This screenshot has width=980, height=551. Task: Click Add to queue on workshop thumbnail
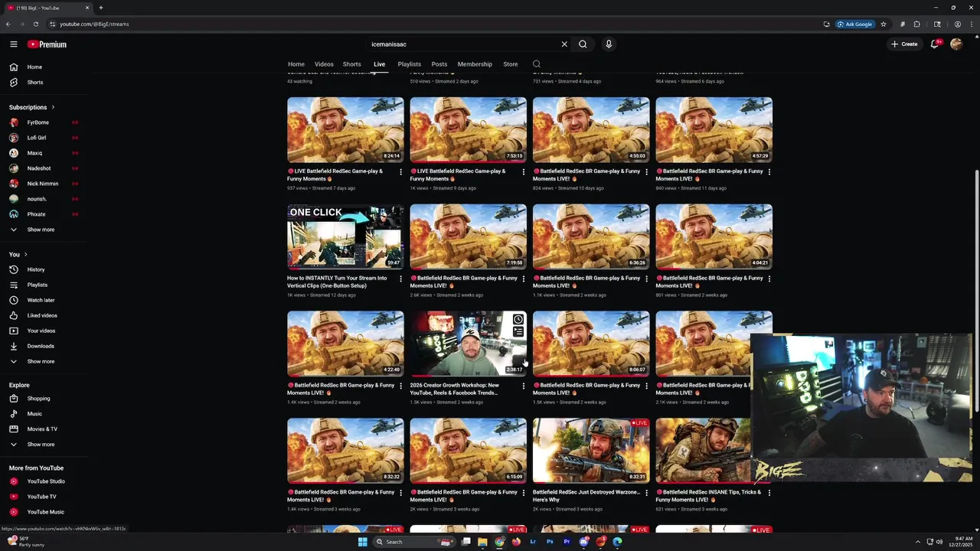coord(518,332)
